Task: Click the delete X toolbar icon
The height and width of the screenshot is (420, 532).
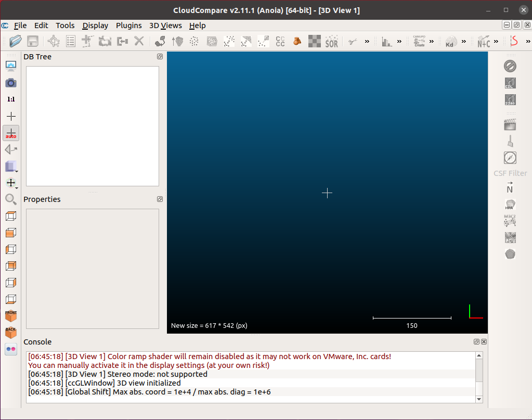Action: tap(139, 42)
